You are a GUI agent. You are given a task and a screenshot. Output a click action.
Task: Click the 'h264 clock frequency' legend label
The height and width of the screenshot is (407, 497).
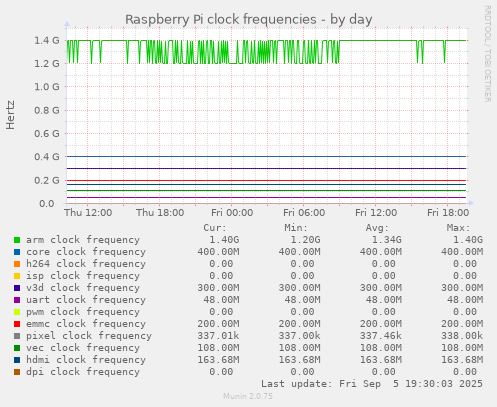(x=86, y=264)
